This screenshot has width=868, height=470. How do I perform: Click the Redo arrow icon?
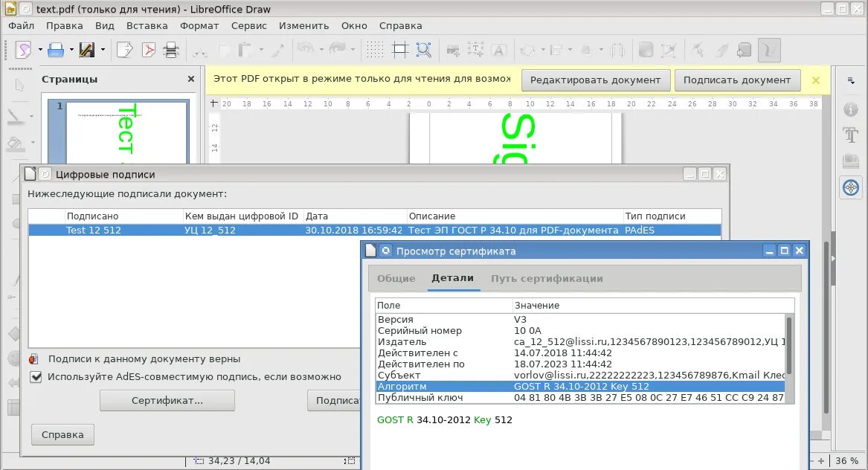pos(337,50)
